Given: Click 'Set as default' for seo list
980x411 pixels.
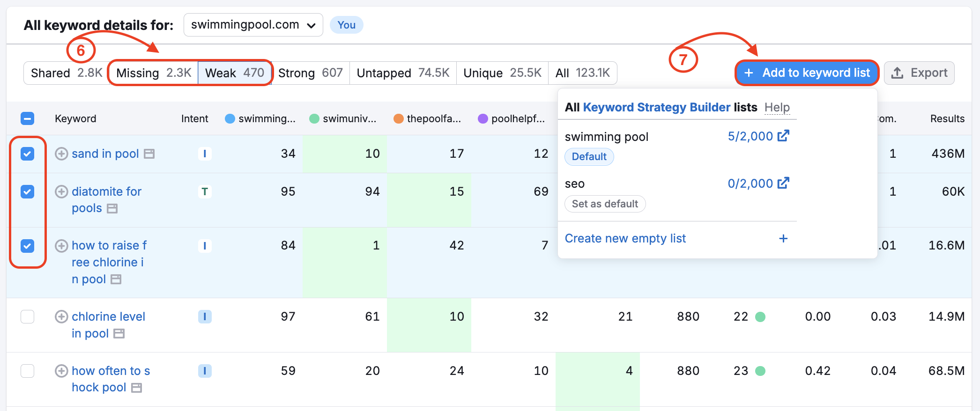Looking at the screenshot, I should tap(605, 204).
